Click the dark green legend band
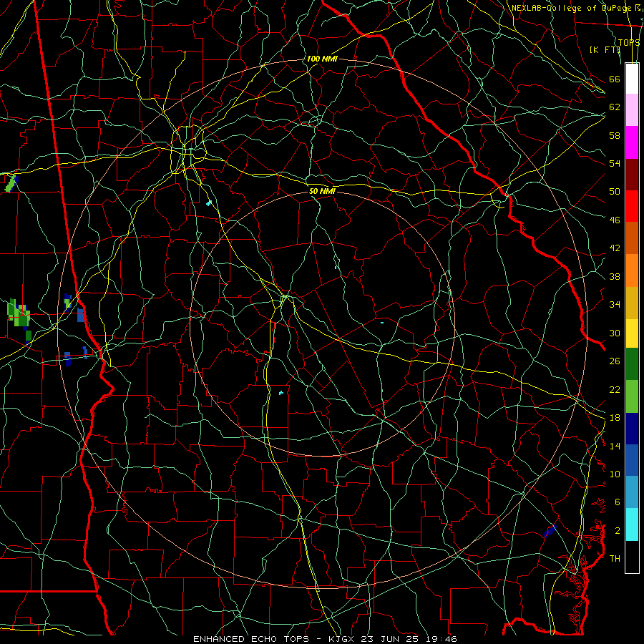Screen dimensions: 644x644 [632, 364]
